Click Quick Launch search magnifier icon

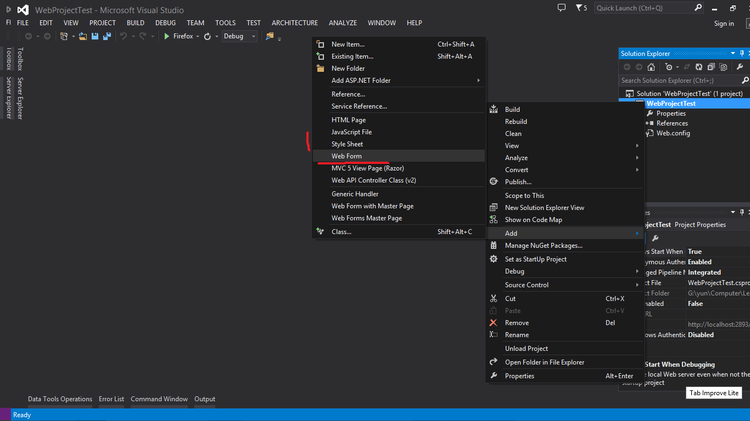[698, 8]
